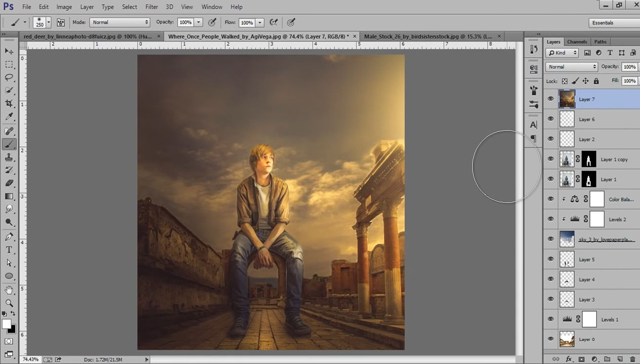Select the Hand tool
Screen dimensions: 640x364
9,290
